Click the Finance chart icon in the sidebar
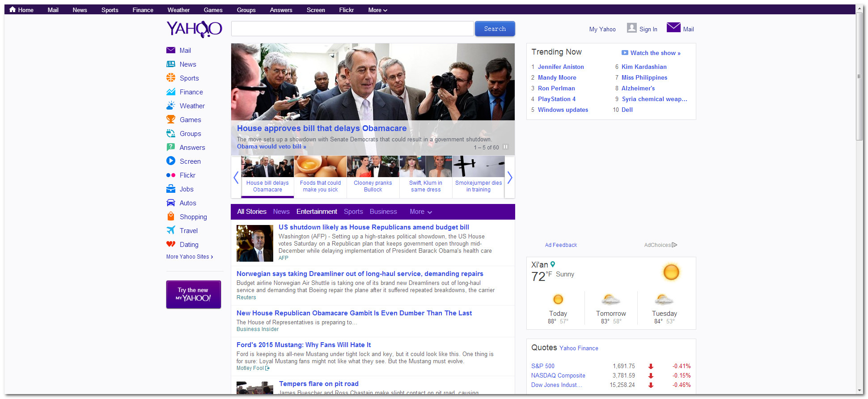This screenshot has width=868, height=399. click(x=170, y=92)
